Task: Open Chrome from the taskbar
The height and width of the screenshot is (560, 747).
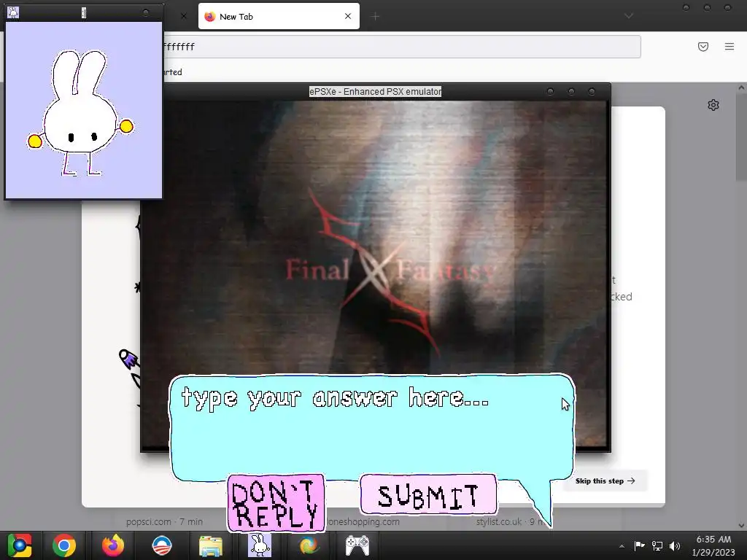Action: pyautogui.click(x=64, y=545)
